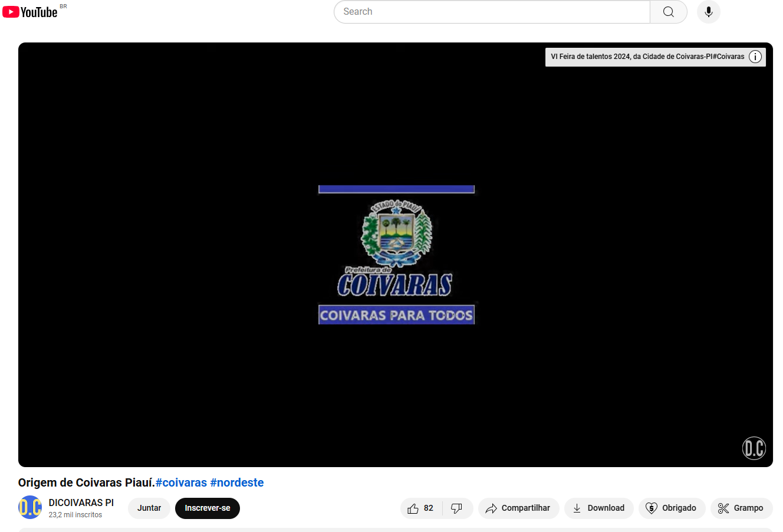Open the info card circle icon
The height and width of the screenshot is (532, 783).
[755, 57]
